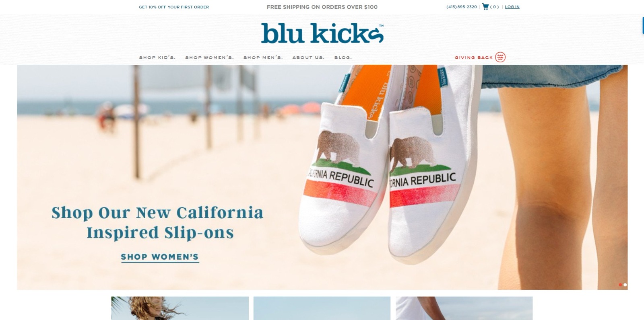Screen dimensions: 644x320
Task: Click the Log In link
Action: 512,7
